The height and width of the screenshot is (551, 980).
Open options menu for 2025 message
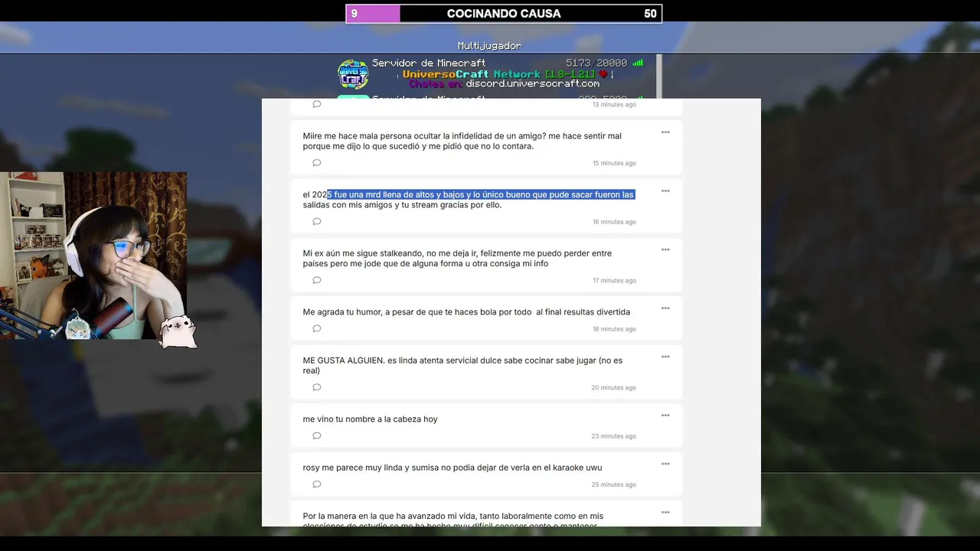[665, 191]
